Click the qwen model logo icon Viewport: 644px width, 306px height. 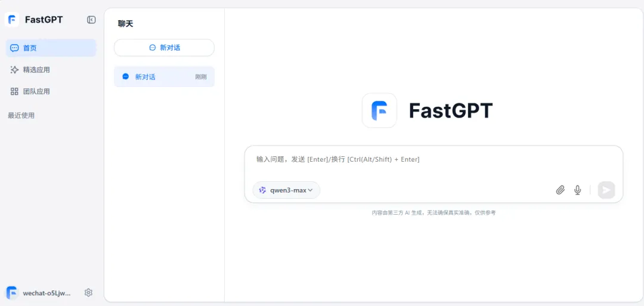(x=262, y=190)
